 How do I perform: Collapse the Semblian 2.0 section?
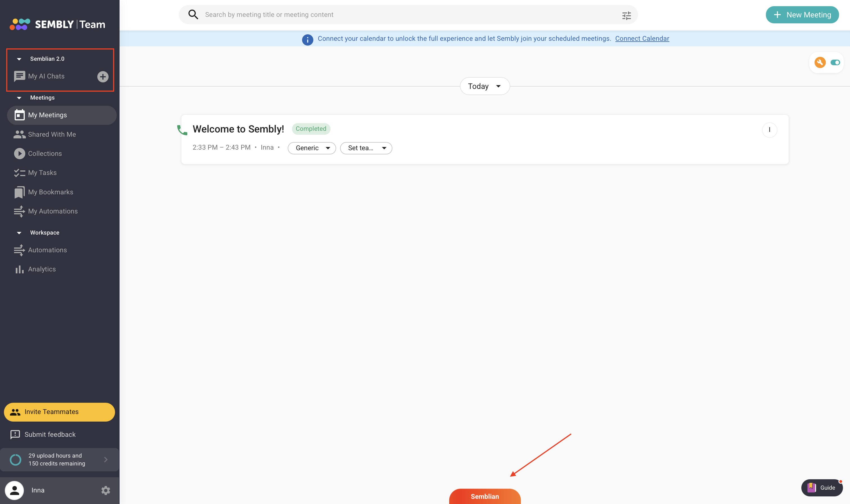click(x=19, y=58)
